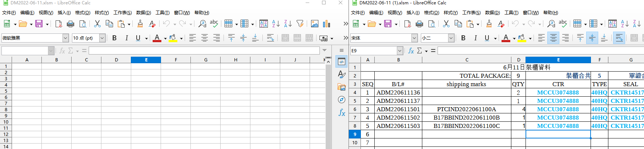Apply yellow background color in left window
The height and width of the screenshot is (149, 644).
pos(173,38)
